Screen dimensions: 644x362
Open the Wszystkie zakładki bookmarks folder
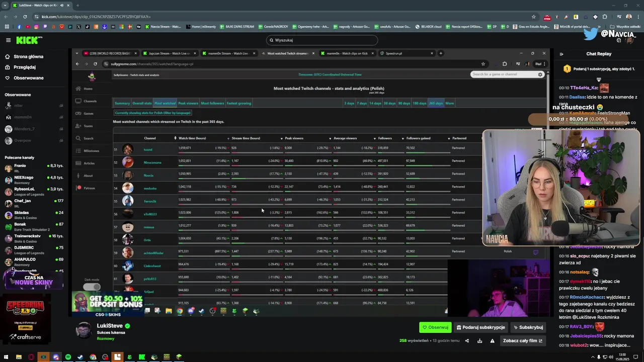click(x=625, y=27)
